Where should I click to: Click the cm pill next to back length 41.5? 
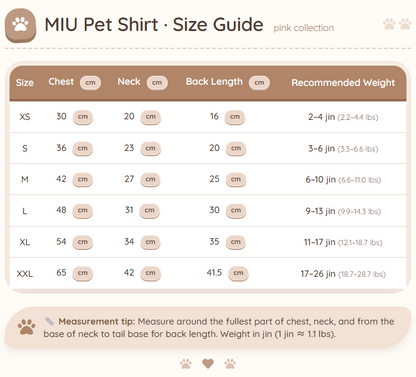click(238, 273)
